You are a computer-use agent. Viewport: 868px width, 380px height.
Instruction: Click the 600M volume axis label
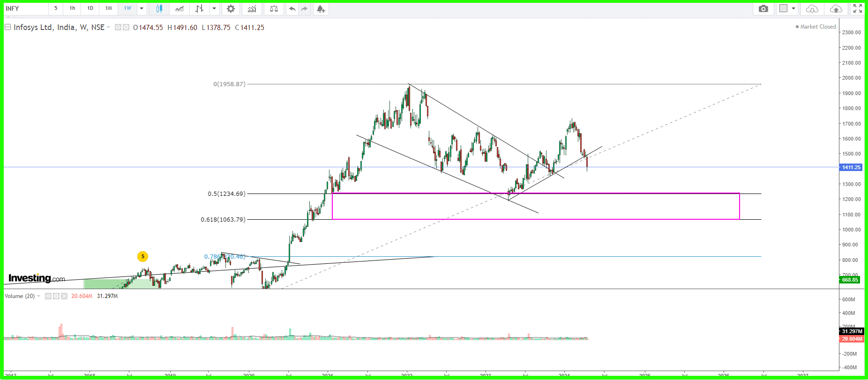(848, 299)
